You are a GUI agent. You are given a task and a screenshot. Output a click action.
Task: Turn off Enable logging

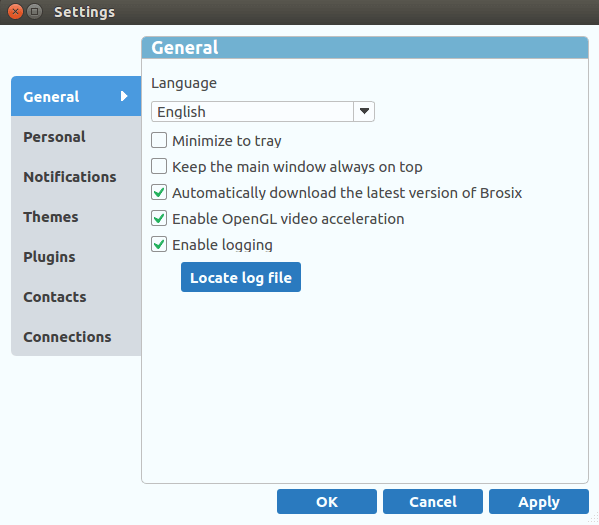[x=159, y=244]
